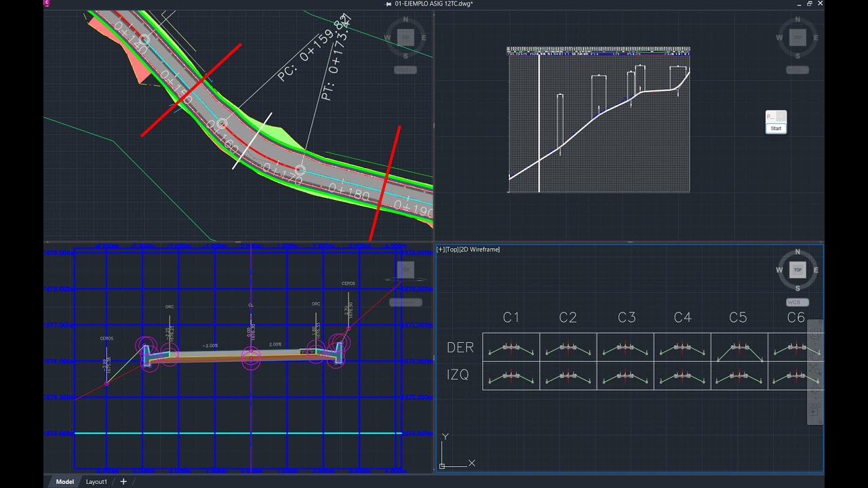The height and width of the screenshot is (488, 868).
Task: Open the Civil 3D application menu icon
Action: tap(47, 3)
